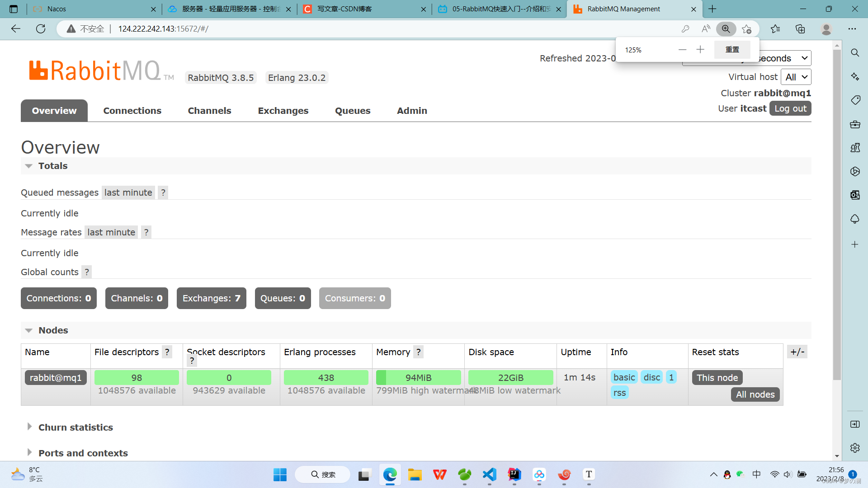Open the games chess sidebar icon
Image resolution: width=868 pixels, height=488 pixels.
(855, 148)
